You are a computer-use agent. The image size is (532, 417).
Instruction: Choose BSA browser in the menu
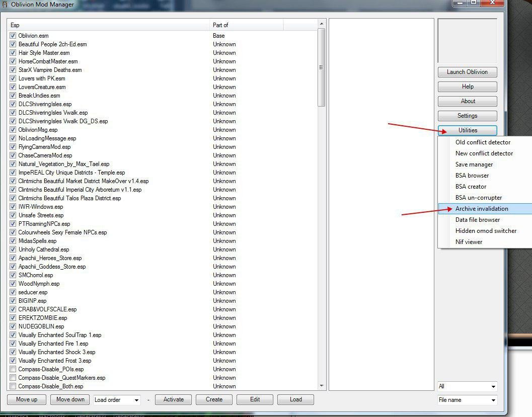click(472, 176)
